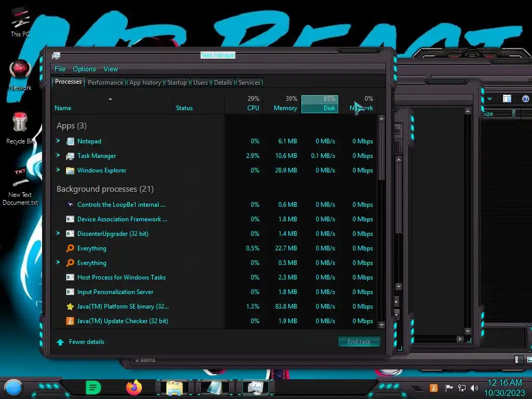Open the Action Center flag tray icon

pyautogui.click(x=448, y=388)
